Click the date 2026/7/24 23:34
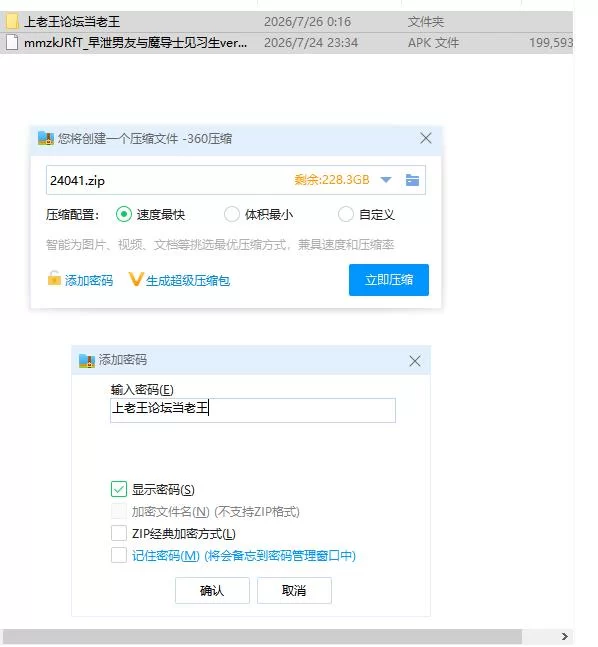The height and width of the screenshot is (647, 598). (x=311, y=43)
